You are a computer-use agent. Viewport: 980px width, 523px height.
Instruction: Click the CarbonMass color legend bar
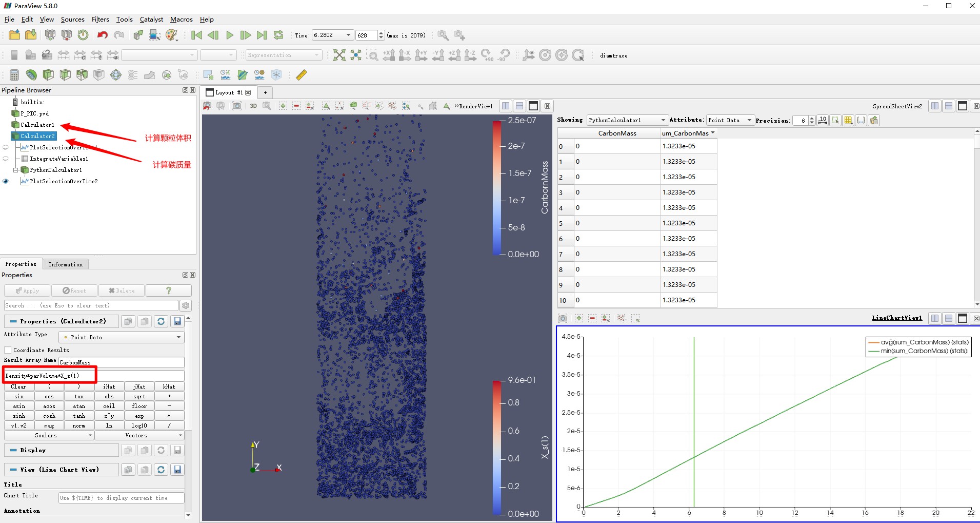(496, 187)
